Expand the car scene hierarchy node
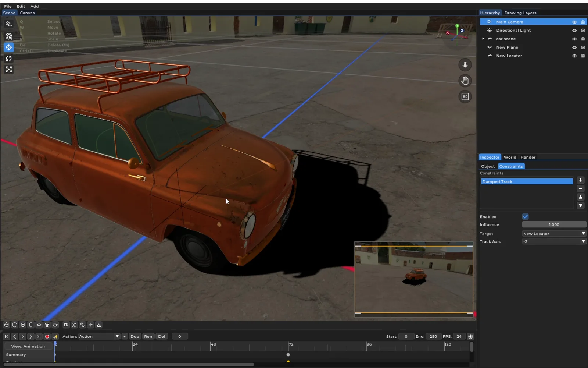The image size is (588, 368). (x=483, y=39)
